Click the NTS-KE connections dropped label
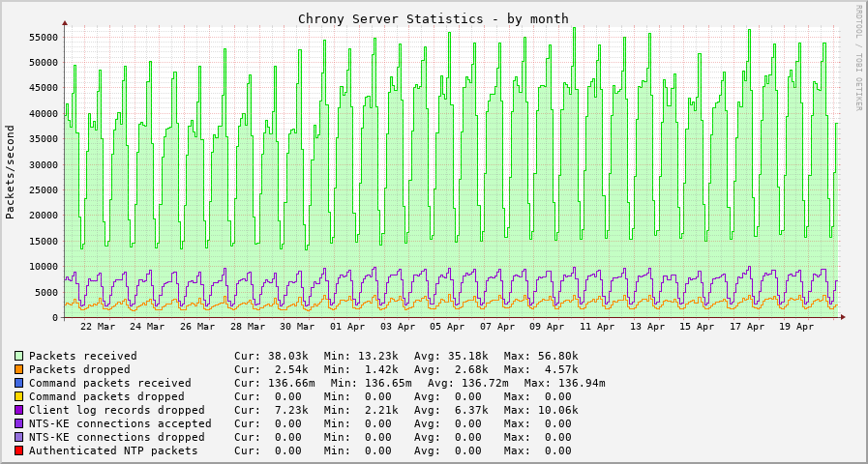Viewport: 868px width, 464px height. coord(117,437)
